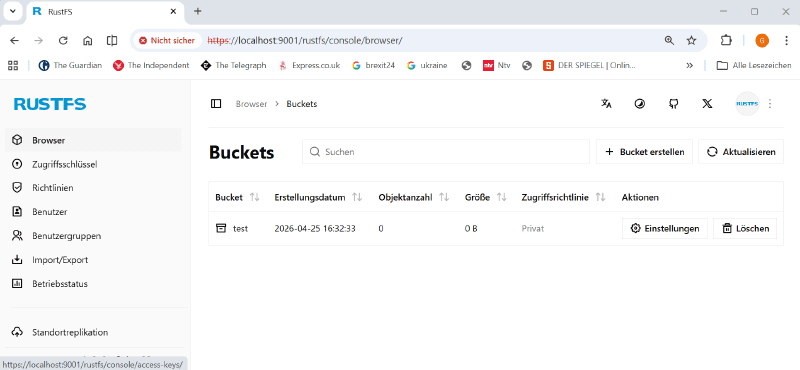This screenshot has height=370, width=800.
Task: Toggle dark mode theme icon
Action: coord(639,104)
